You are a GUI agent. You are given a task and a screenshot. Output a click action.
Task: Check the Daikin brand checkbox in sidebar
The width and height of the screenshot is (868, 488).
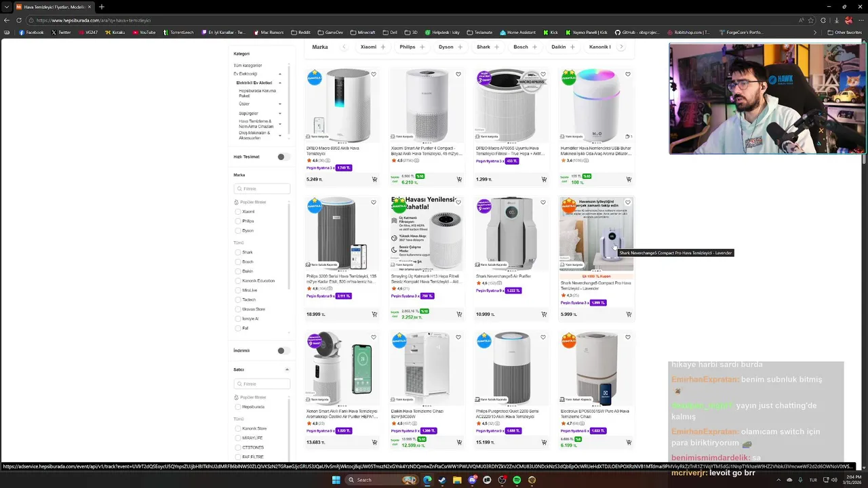[x=237, y=271]
